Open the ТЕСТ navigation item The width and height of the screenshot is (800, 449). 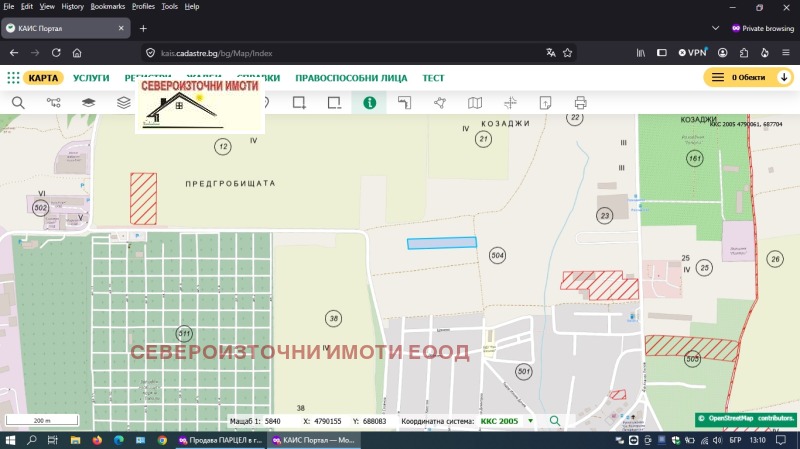click(433, 78)
